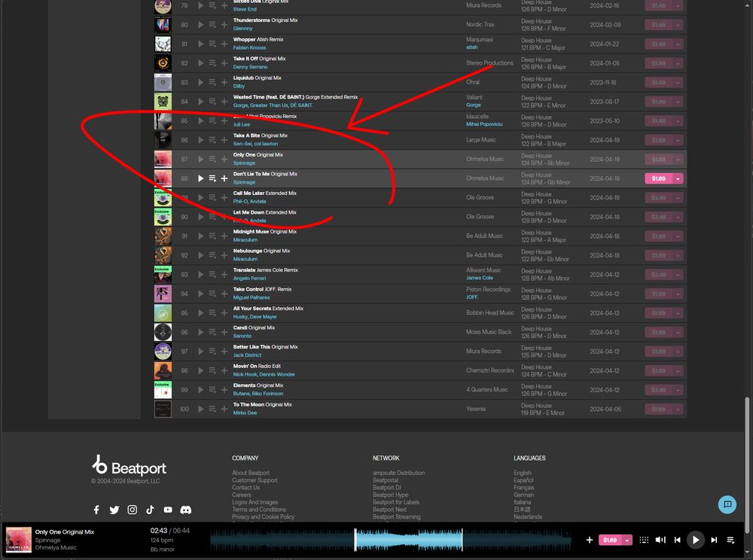Open About Beatport link
753x560 pixels.
pyautogui.click(x=251, y=473)
